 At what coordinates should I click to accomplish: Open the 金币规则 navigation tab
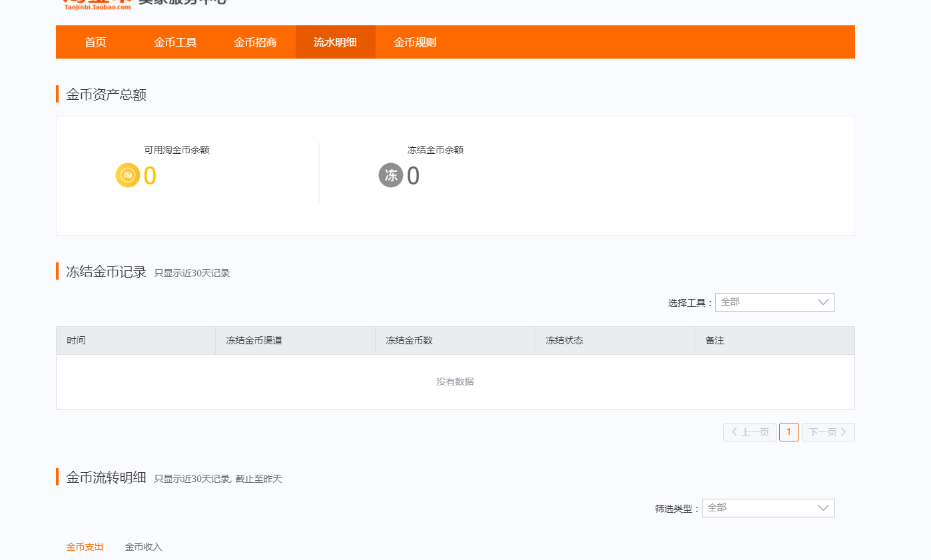(415, 42)
